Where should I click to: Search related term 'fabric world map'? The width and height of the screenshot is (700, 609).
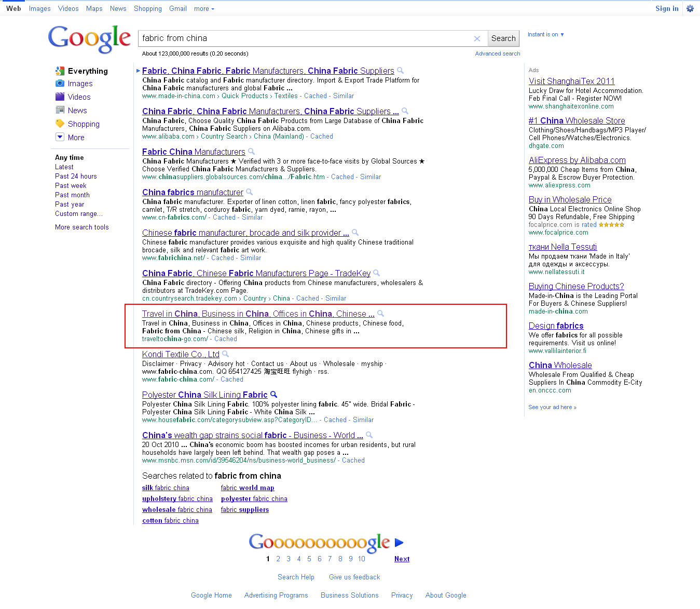248,488
